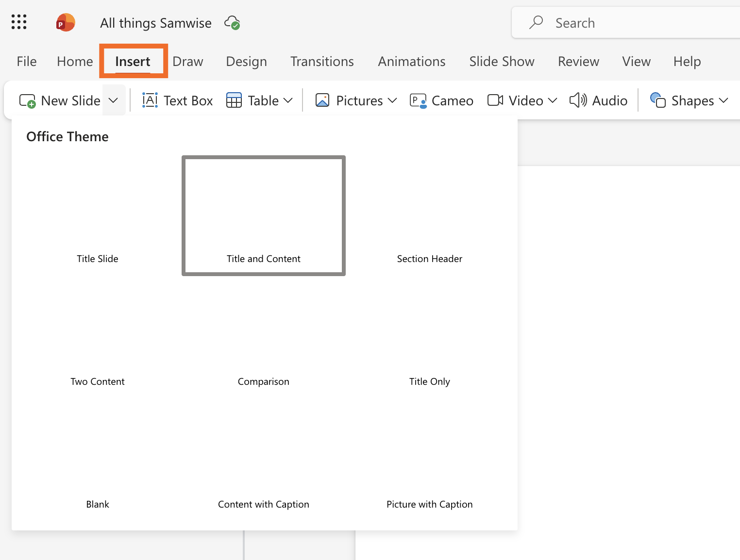
Task: Click the cloud saved status icon
Action: (232, 23)
